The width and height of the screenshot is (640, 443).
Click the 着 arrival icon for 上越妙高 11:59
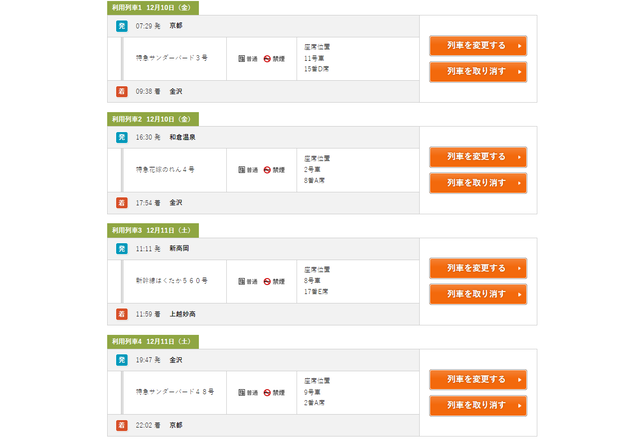[121, 314]
